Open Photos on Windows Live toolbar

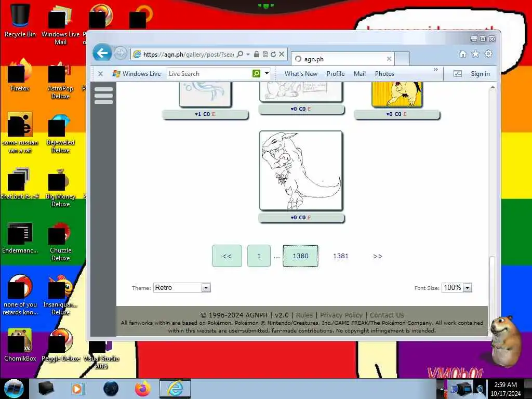(x=384, y=74)
